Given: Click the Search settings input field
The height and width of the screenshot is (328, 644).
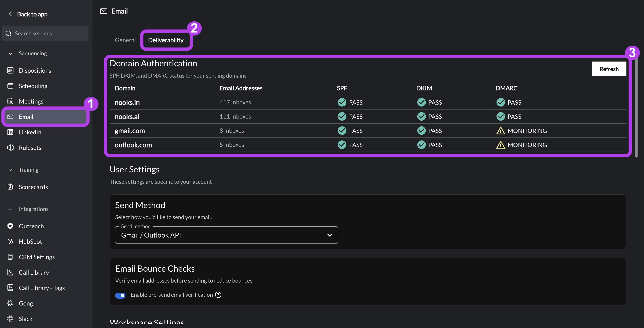Looking at the screenshot, I should (x=45, y=33).
